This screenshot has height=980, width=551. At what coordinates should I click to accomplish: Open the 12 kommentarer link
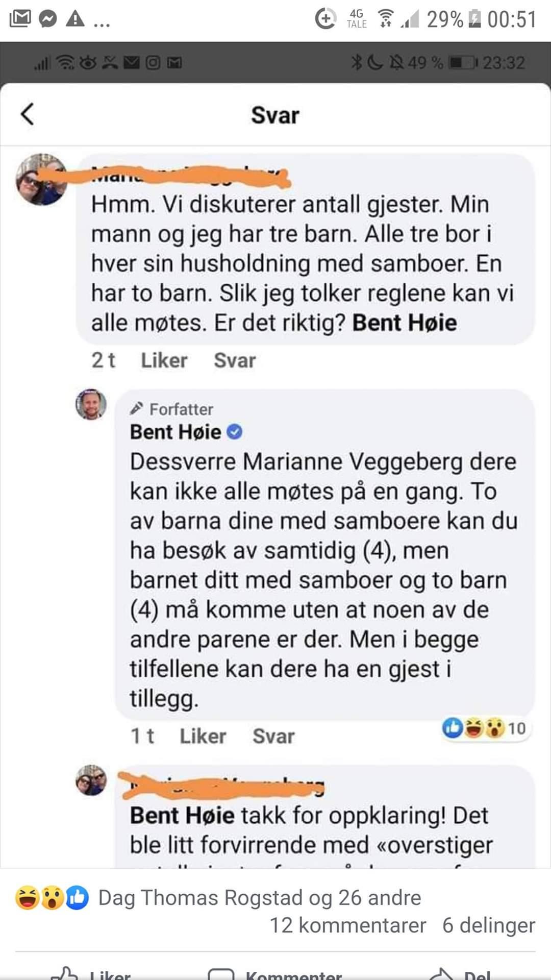click(348, 925)
